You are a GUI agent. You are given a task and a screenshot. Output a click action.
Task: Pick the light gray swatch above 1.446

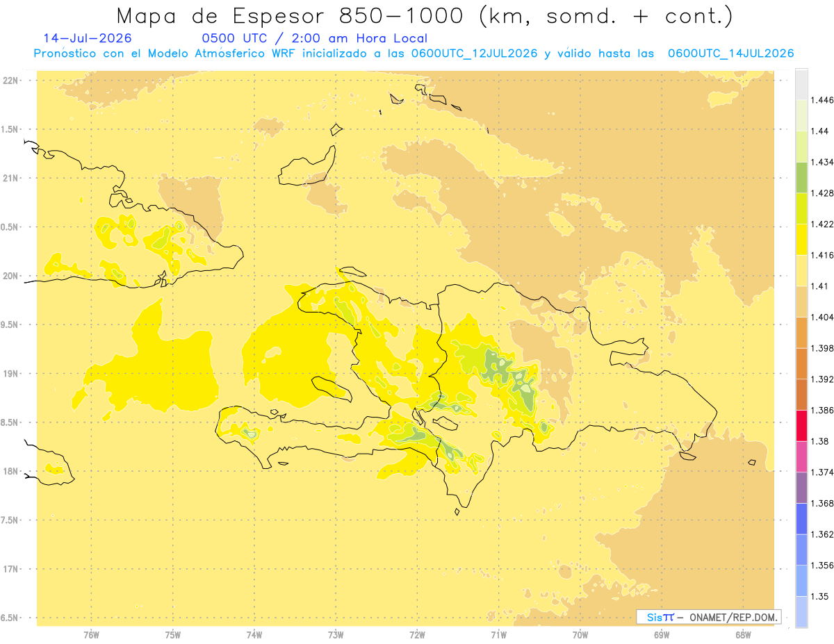[801, 84]
